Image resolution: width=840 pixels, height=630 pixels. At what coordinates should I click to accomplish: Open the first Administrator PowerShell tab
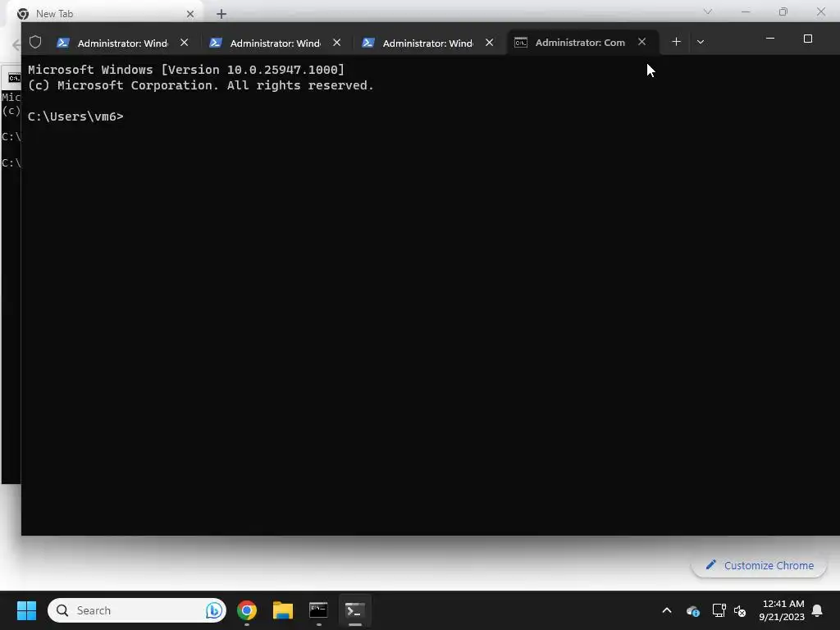tap(123, 43)
